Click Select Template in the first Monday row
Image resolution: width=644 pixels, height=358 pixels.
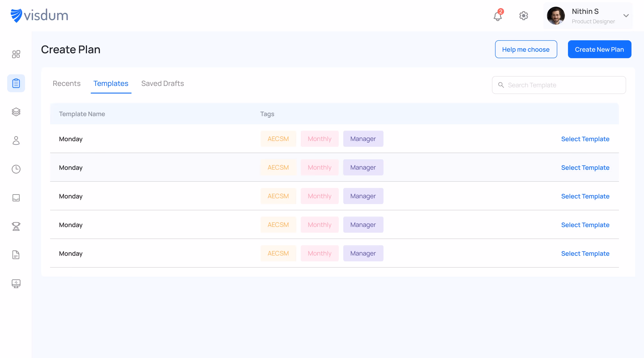[585, 139]
